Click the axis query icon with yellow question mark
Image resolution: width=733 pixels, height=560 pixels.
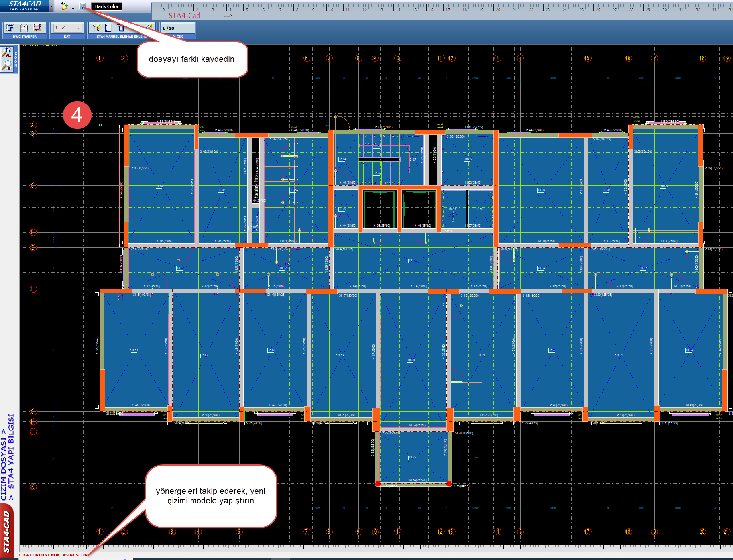click(96, 28)
